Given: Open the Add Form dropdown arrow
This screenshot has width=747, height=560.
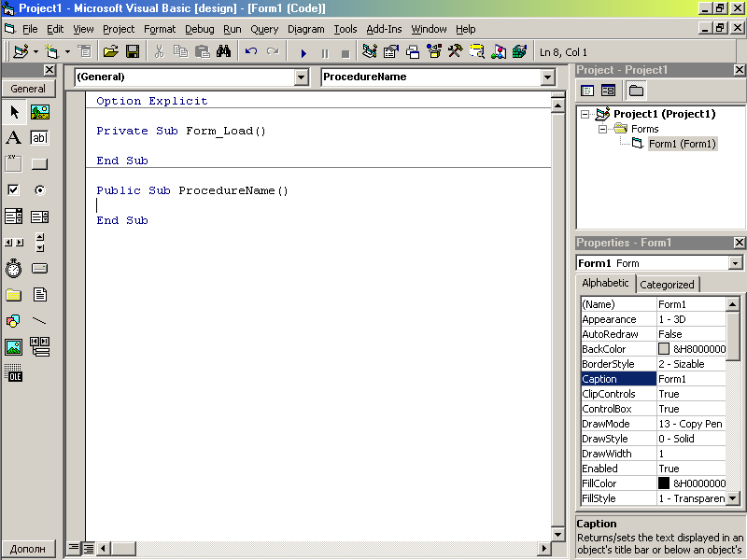Looking at the screenshot, I should (x=67, y=51).
